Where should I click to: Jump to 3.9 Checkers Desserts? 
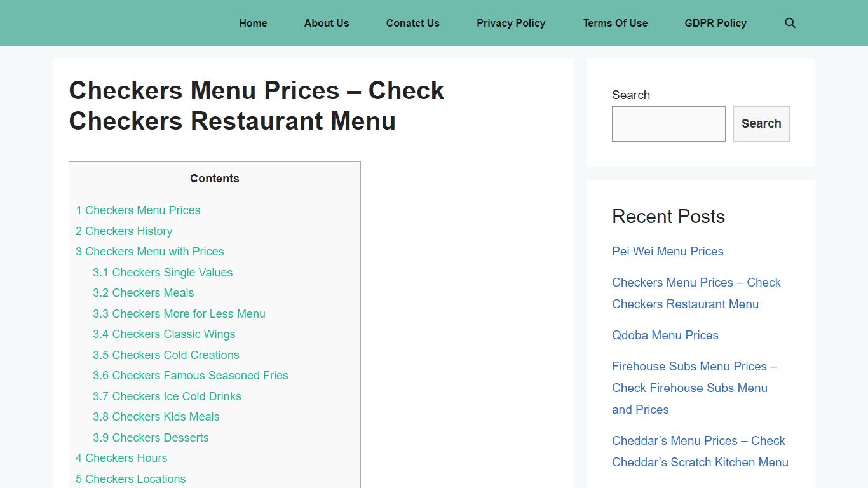[x=151, y=438]
